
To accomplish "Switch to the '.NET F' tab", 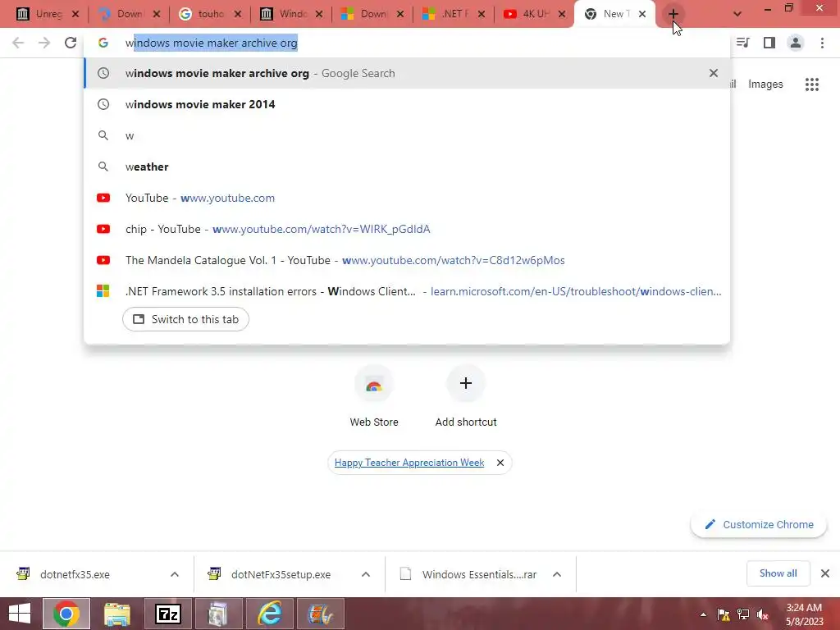I will tap(451, 14).
